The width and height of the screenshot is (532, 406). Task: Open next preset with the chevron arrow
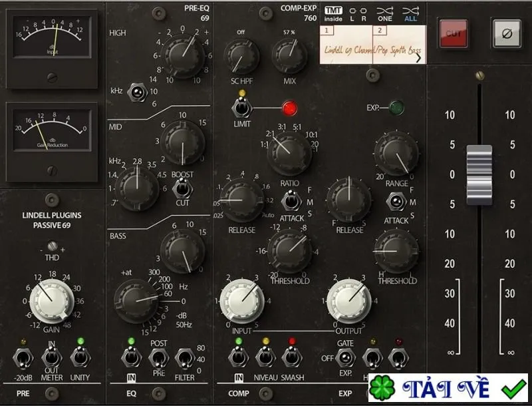click(418, 58)
